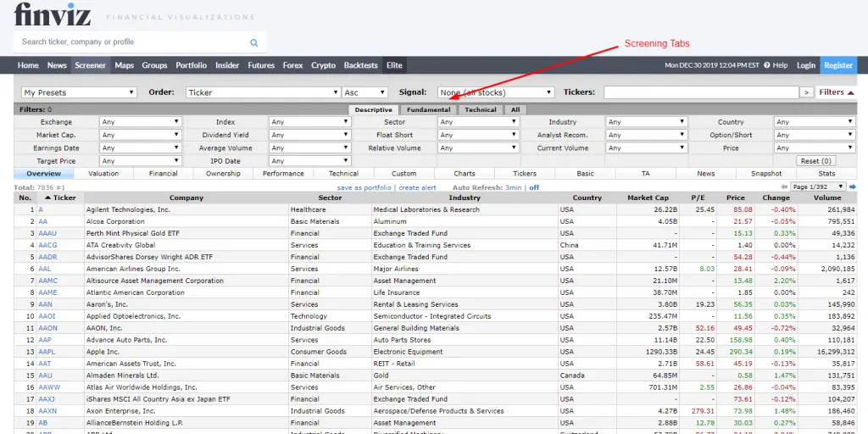Viewport: 868px width, 434px height.
Task: Open the AAPL ticker link
Action: tap(47, 352)
